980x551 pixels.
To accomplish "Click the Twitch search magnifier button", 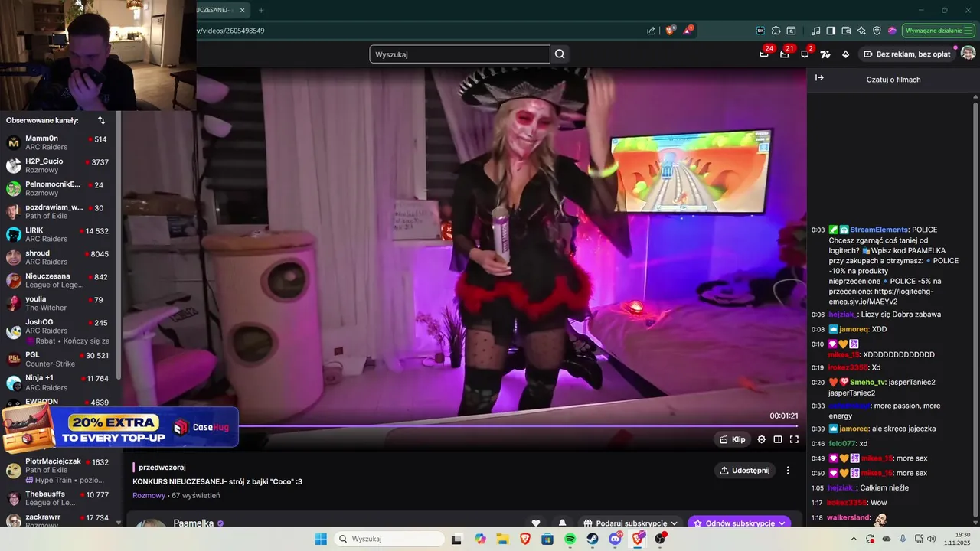I will point(560,54).
